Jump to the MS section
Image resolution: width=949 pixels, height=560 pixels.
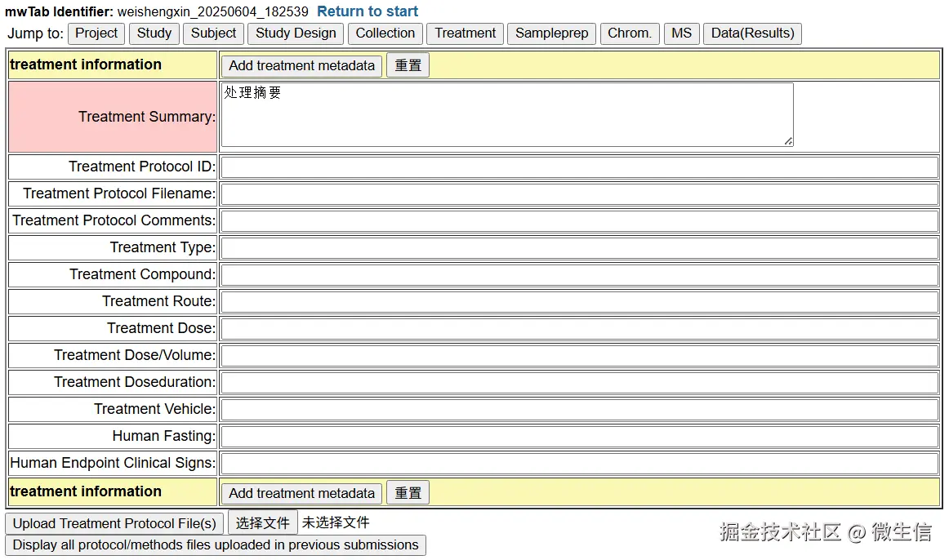click(681, 33)
